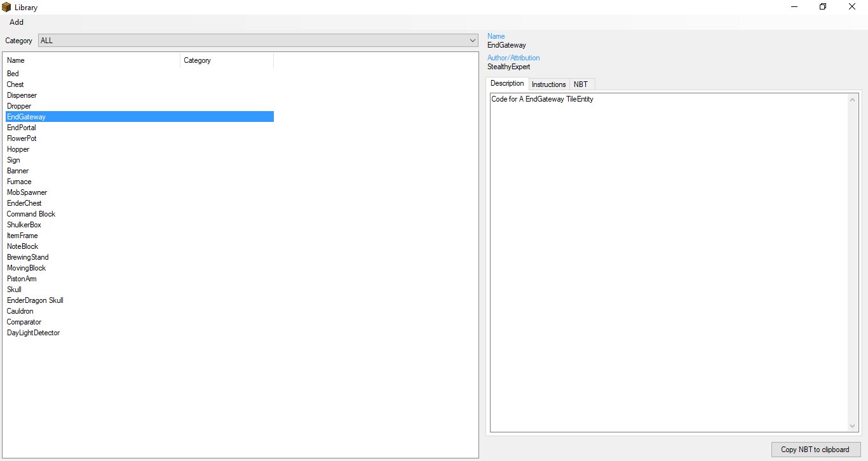Image resolution: width=868 pixels, height=461 pixels.
Task: Restore down the Library window
Action: pyautogui.click(x=823, y=7)
